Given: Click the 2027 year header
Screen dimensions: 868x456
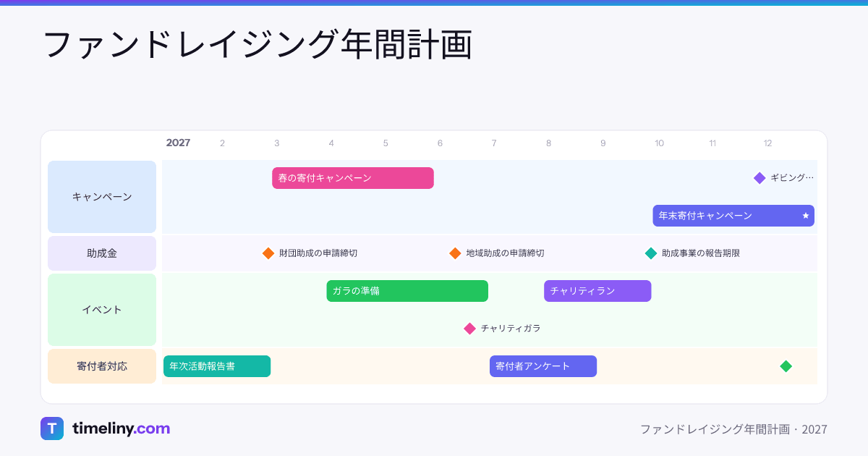Looking at the screenshot, I should pyautogui.click(x=178, y=143).
